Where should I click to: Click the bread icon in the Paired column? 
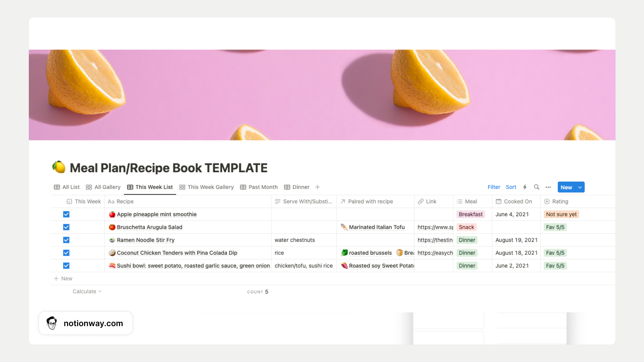(399, 253)
